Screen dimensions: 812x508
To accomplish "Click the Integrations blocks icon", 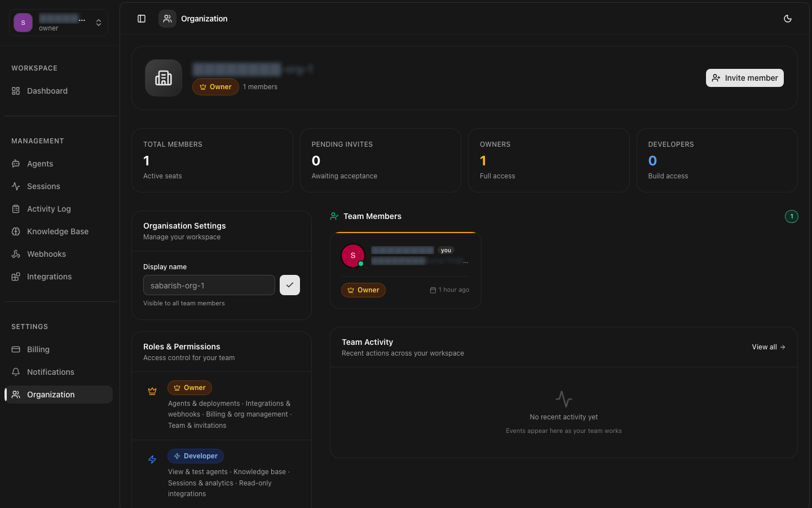I will point(16,277).
